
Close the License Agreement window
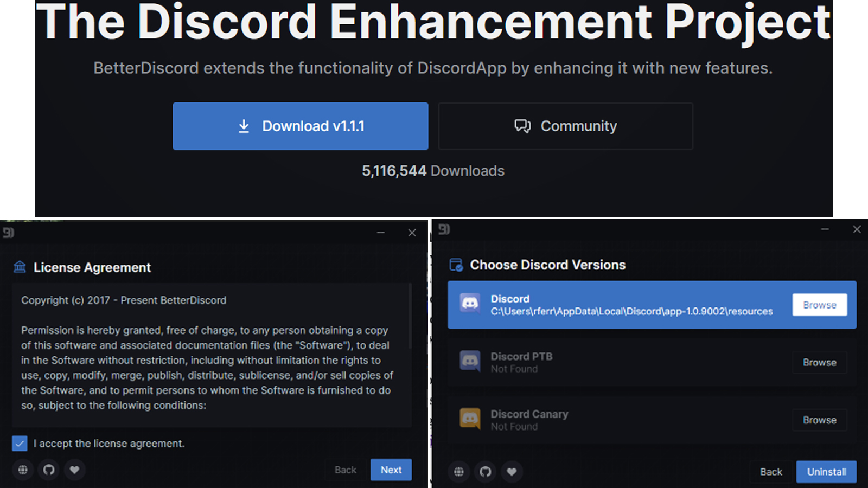point(412,233)
